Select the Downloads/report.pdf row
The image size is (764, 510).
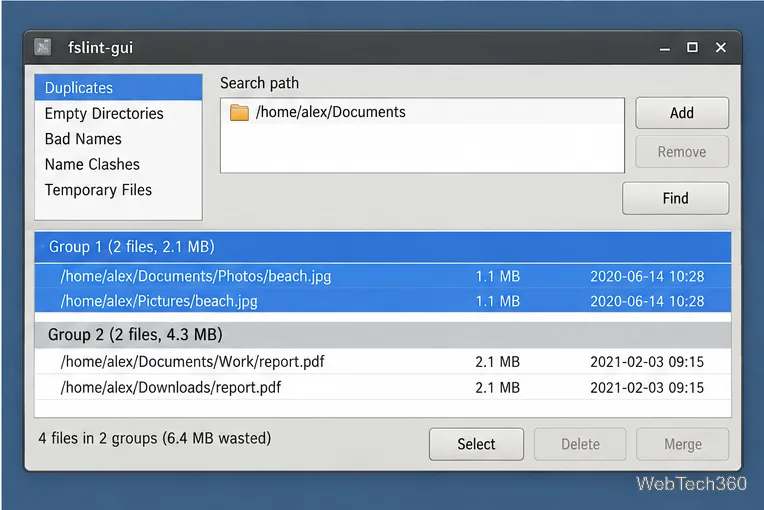point(382,387)
